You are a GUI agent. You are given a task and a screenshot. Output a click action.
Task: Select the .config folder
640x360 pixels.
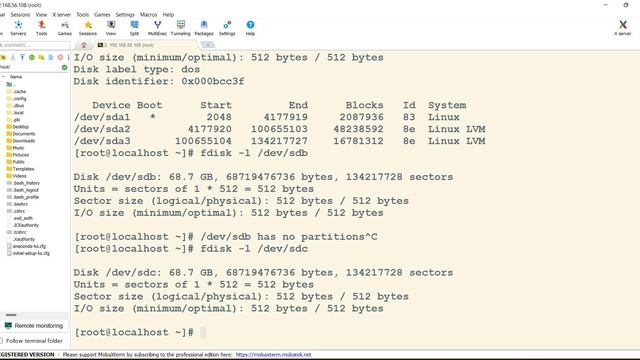(x=16, y=98)
